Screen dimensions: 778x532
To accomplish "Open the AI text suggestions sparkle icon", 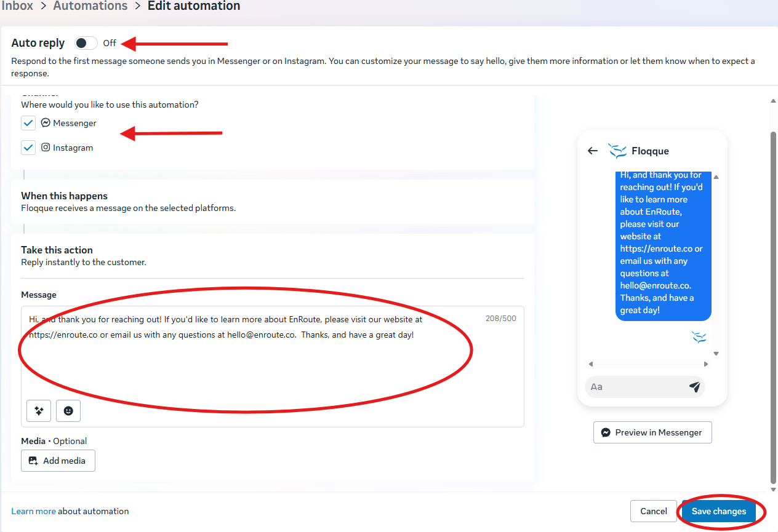I will [39, 411].
